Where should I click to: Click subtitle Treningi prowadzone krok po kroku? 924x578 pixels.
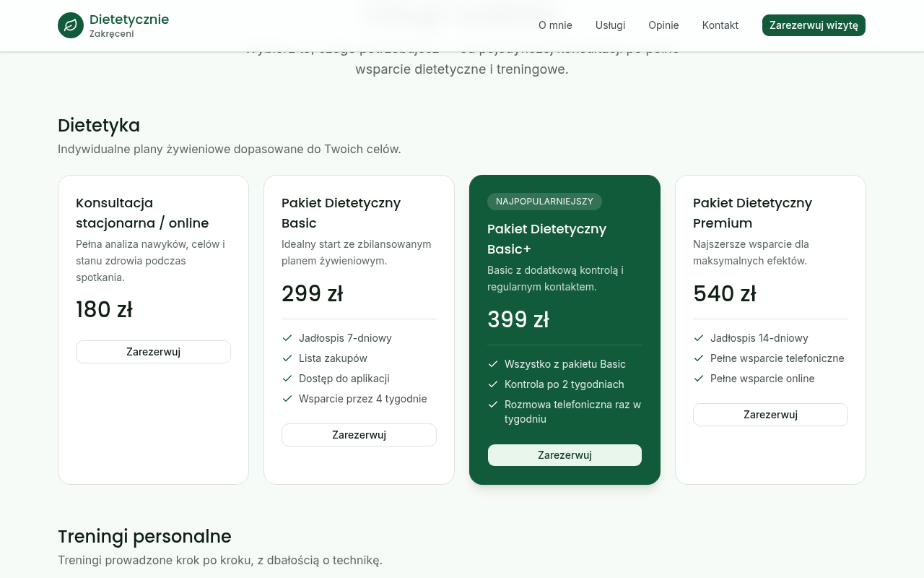(220, 560)
